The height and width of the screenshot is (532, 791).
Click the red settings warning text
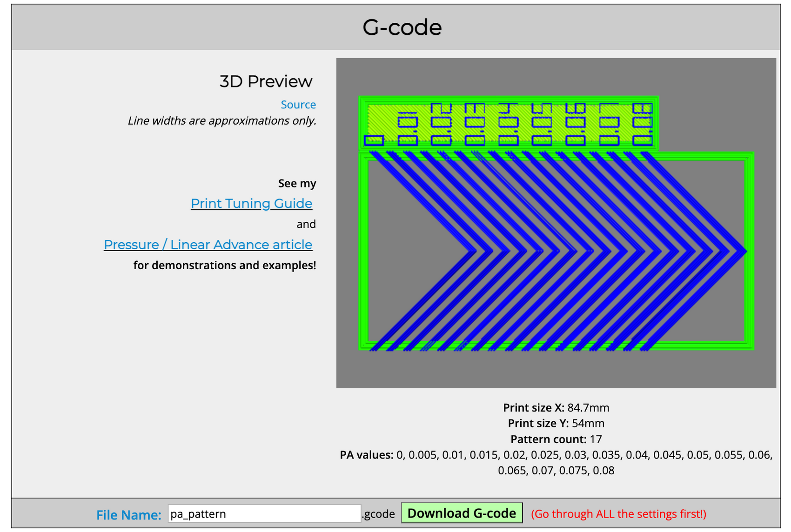[619, 514]
